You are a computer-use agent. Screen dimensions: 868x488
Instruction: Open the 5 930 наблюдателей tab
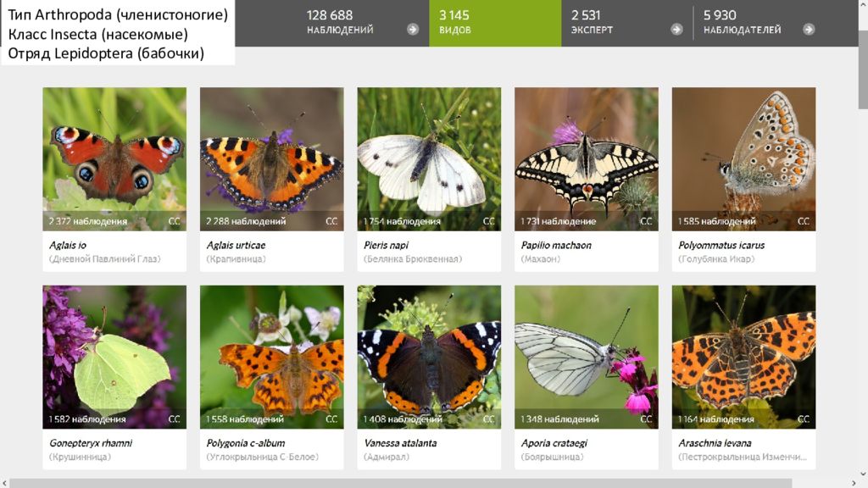(x=759, y=23)
